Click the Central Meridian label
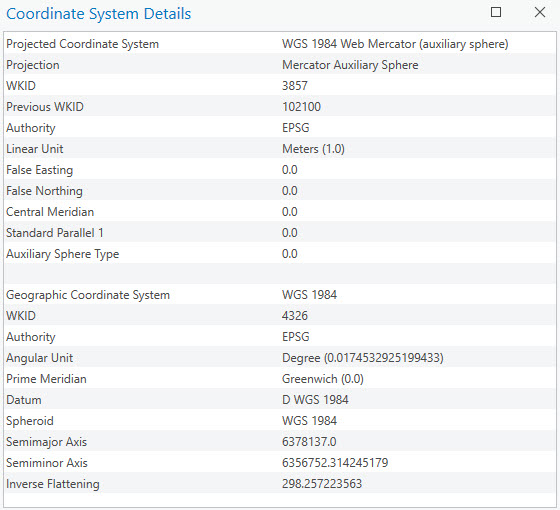 [50, 212]
